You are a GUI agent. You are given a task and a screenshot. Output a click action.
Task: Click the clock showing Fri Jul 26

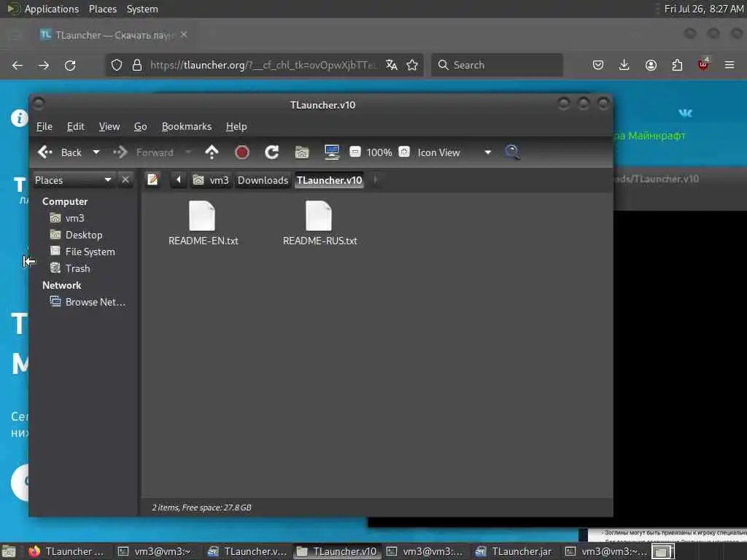coord(704,9)
